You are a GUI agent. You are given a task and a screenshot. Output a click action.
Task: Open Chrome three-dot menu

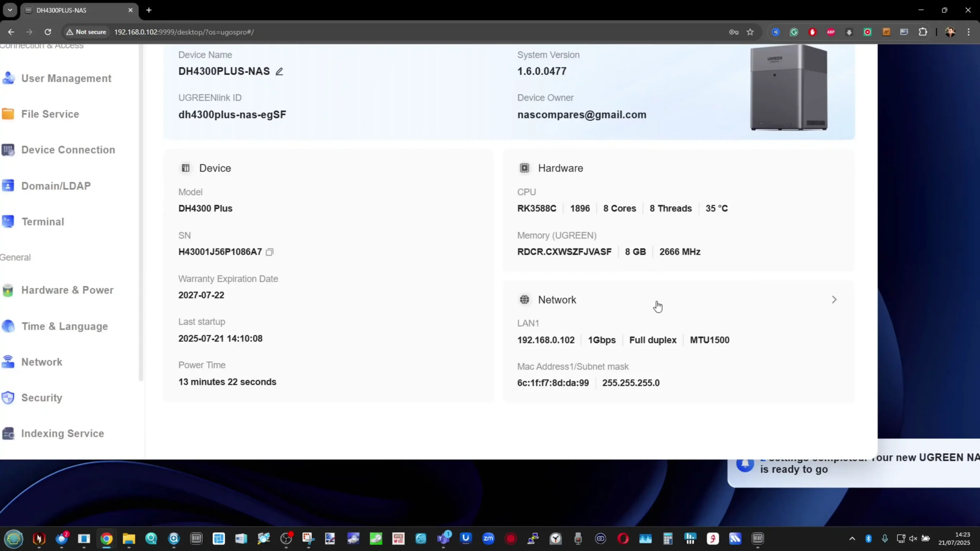pyautogui.click(x=969, y=32)
